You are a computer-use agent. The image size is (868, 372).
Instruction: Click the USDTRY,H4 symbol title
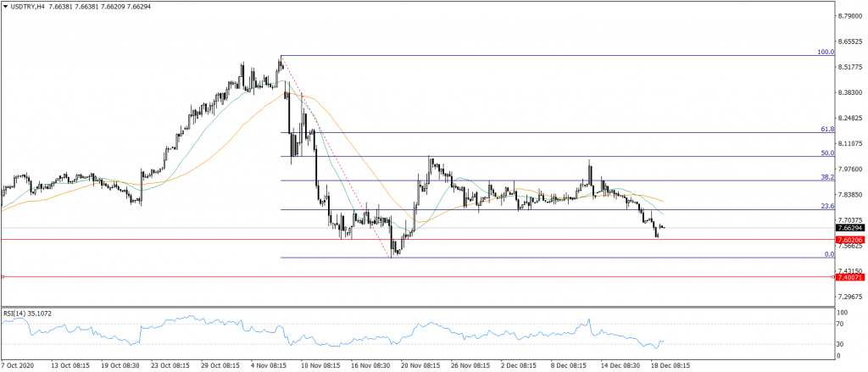[28, 7]
